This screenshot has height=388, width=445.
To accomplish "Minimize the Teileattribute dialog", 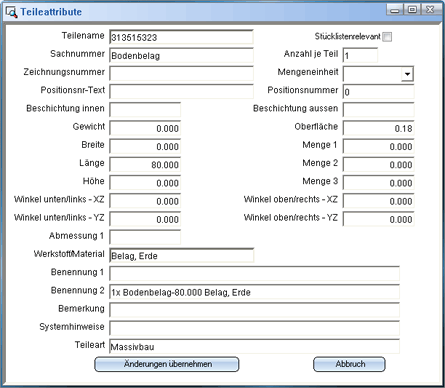I will tap(395, 9).
